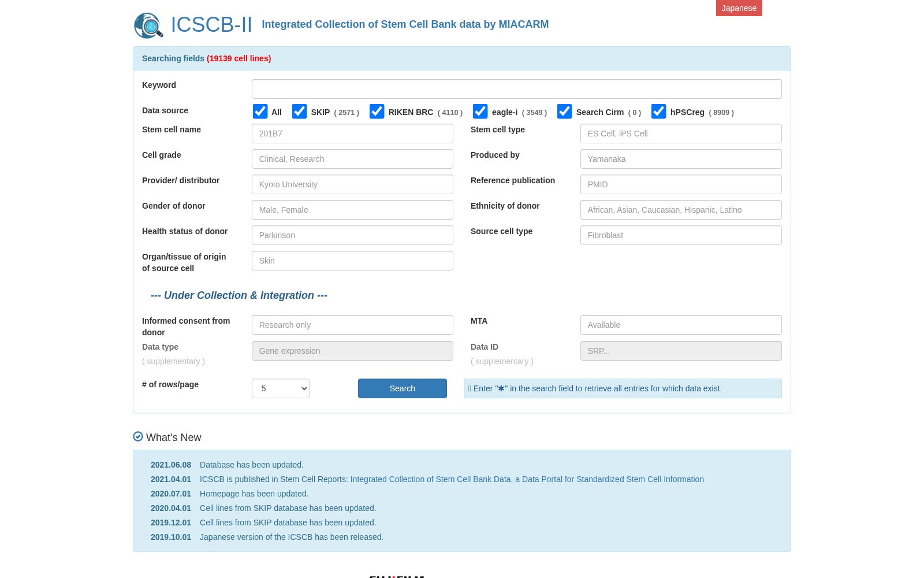This screenshot has height=578, width=924.
Task: Click the Informed consent from donor field
Action: coord(352,325)
